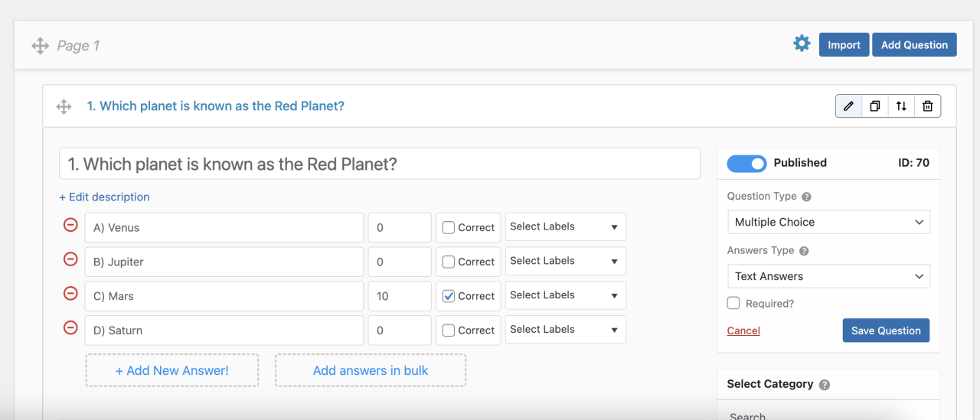Viewport: 980px width, 420px height.
Task: Uncheck Correct for C) Mars
Action: 449,296
